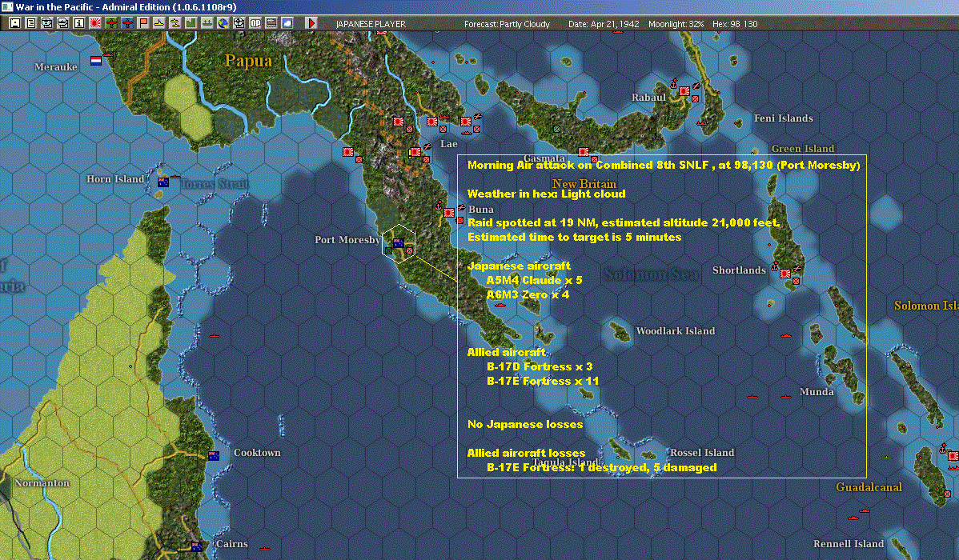Viewport: 959px width, 560px height.
Task: Click the anchor icon beside Buna
Action: point(439,205)
